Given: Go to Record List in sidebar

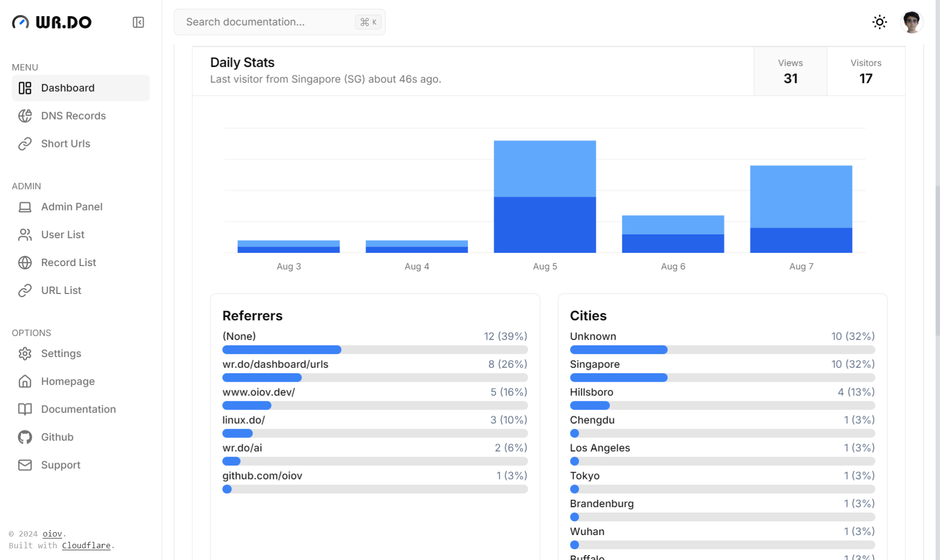Looking at the screenshot, I should point(68,263).
